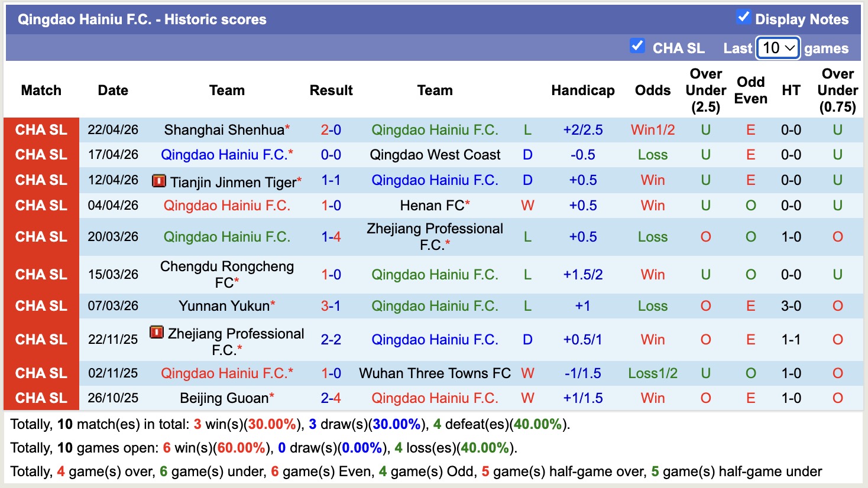
Task: Select Yunnan Yukun team name
Action: tap(224, 306)
